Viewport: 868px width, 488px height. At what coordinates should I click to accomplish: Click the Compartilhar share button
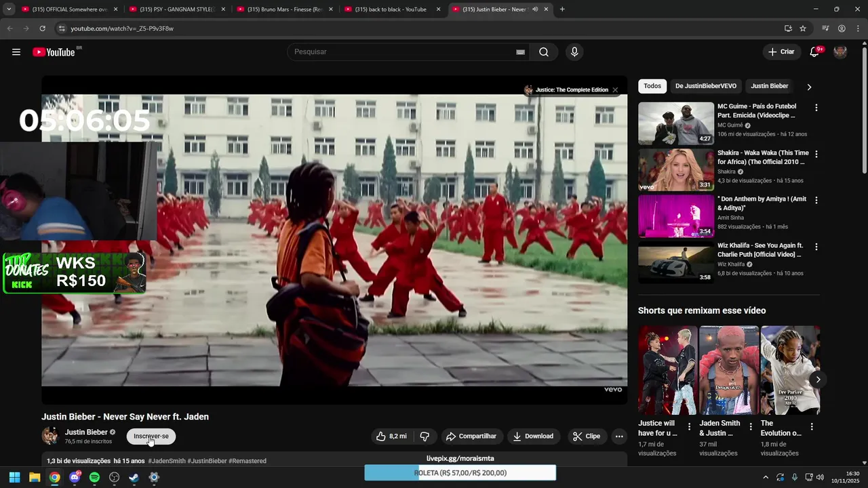coord(471,436)
